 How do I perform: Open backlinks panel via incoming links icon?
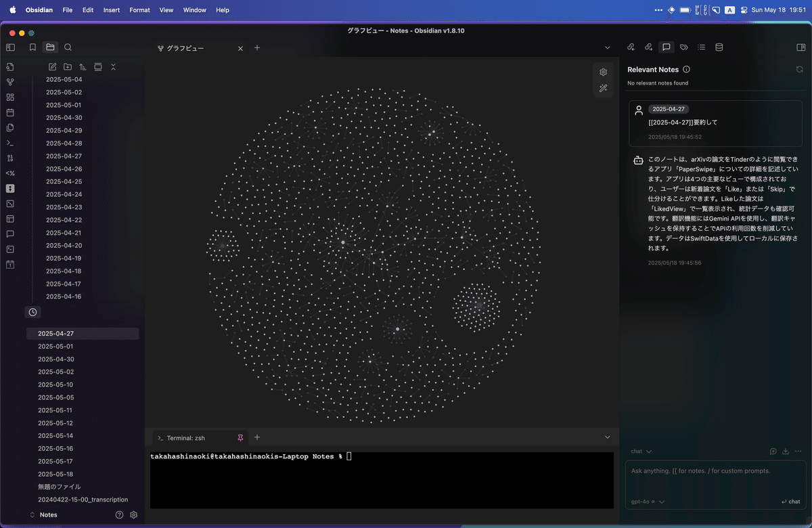pyautogui.click(x=631, y=47)
